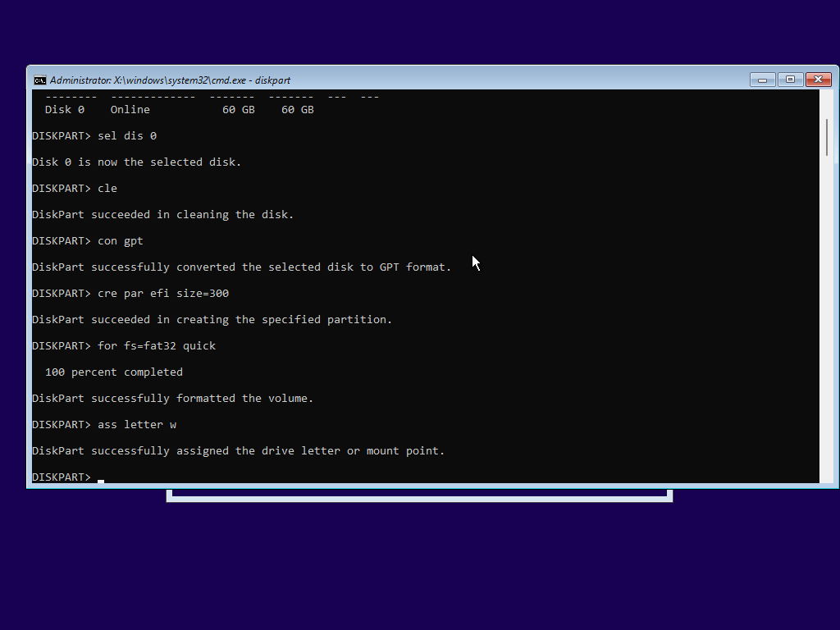Maximize the diskpart command window

tap(790, 80)
